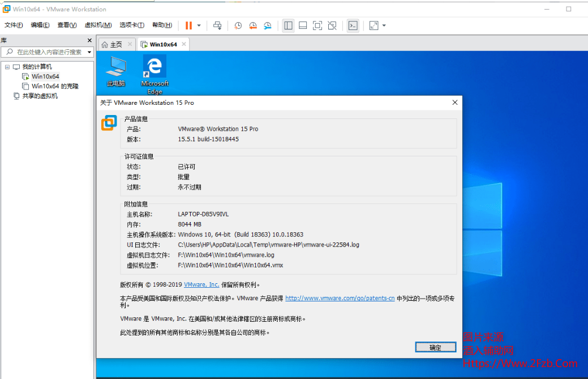588x379 pixels.
Task: Click the VMware icon in the title bar
Action: tap(6, 8)
